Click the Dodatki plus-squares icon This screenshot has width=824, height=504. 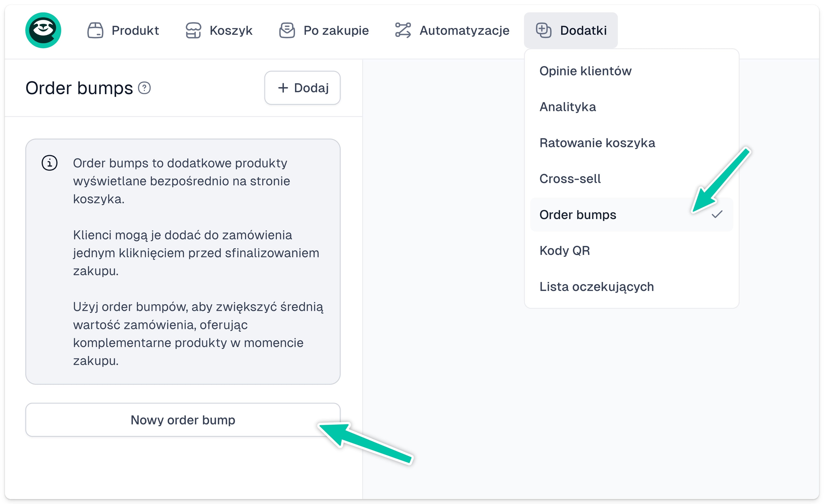[543, 31]
